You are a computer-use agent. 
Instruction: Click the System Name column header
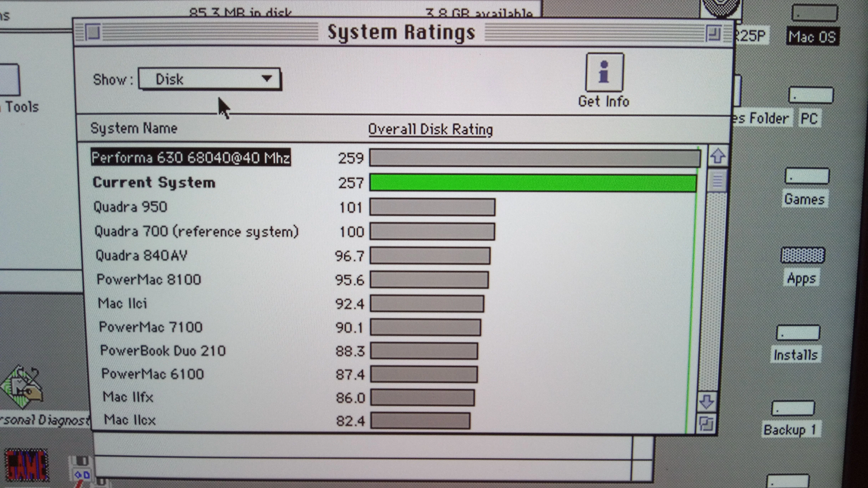click(134, 128)
